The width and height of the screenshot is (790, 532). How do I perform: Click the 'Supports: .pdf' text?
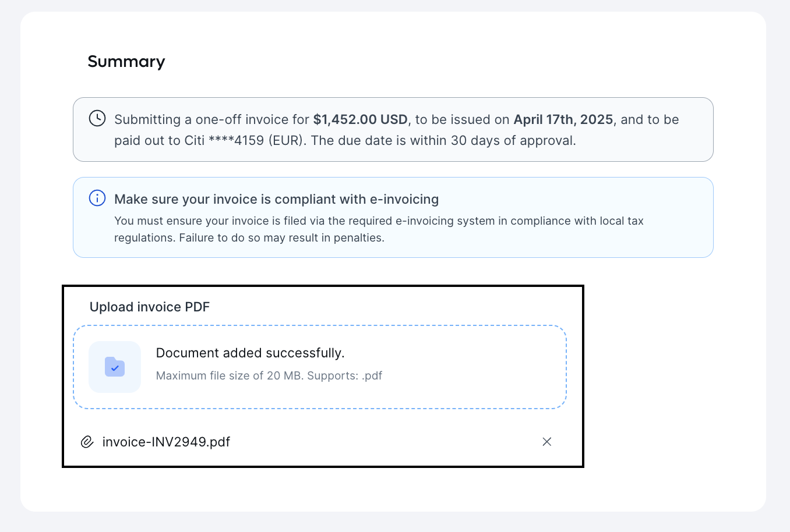point(345,375)
